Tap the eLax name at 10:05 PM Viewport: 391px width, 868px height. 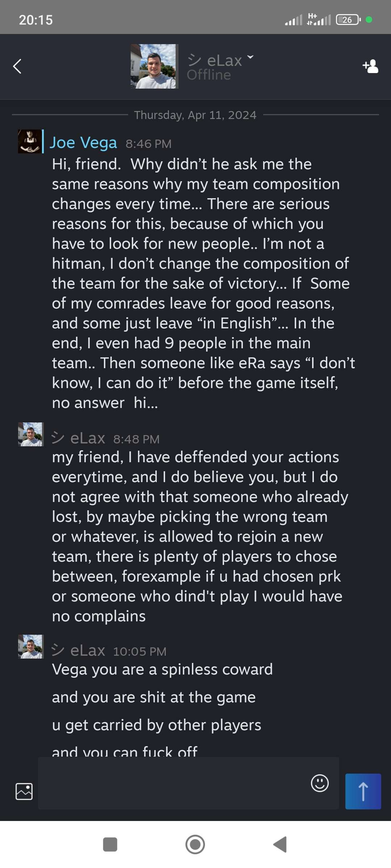[87, 651]
